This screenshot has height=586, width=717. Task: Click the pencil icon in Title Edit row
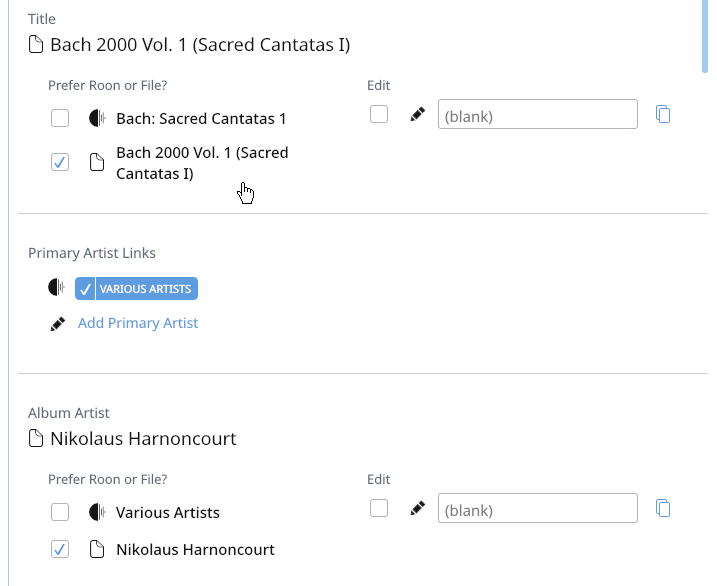(x=417, y=114)
